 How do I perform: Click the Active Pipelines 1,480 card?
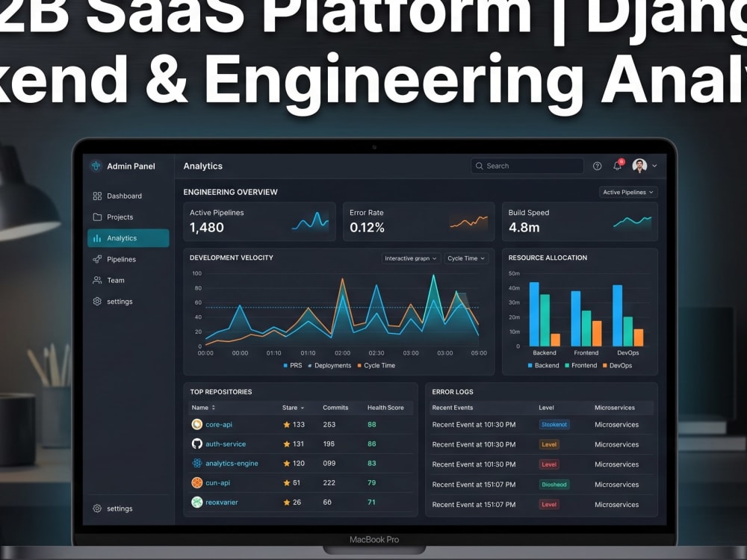[x=260, y=222]
